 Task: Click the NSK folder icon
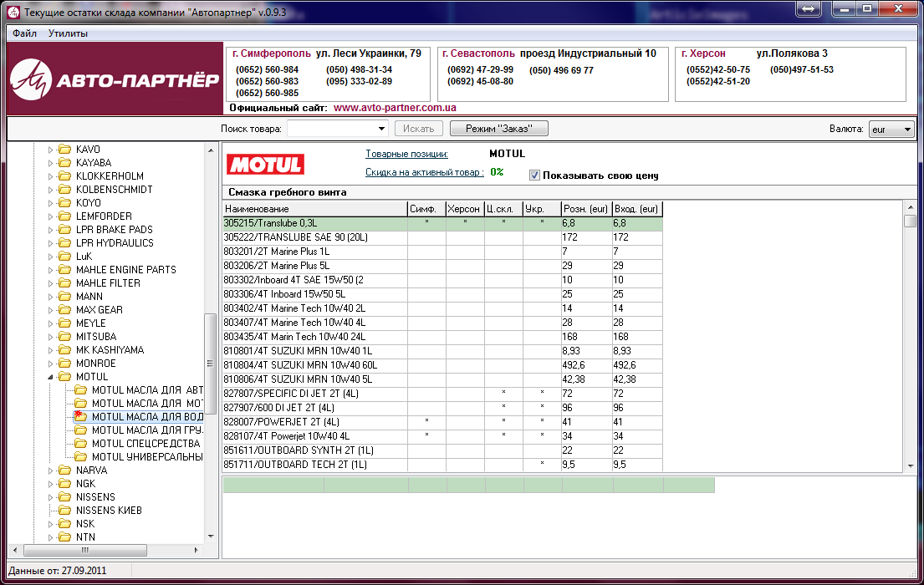coord(65,524)
